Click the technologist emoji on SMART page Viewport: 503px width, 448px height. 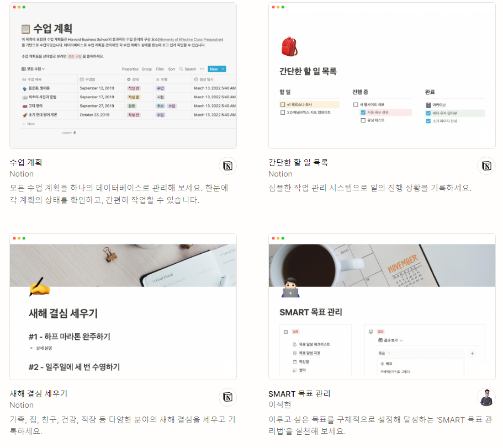coord(290,287)
